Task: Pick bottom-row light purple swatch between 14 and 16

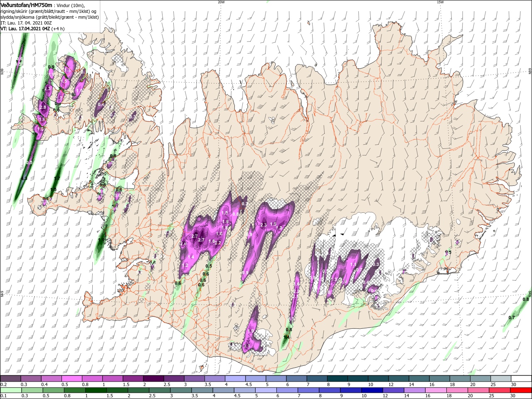Action: pos(414,390)
